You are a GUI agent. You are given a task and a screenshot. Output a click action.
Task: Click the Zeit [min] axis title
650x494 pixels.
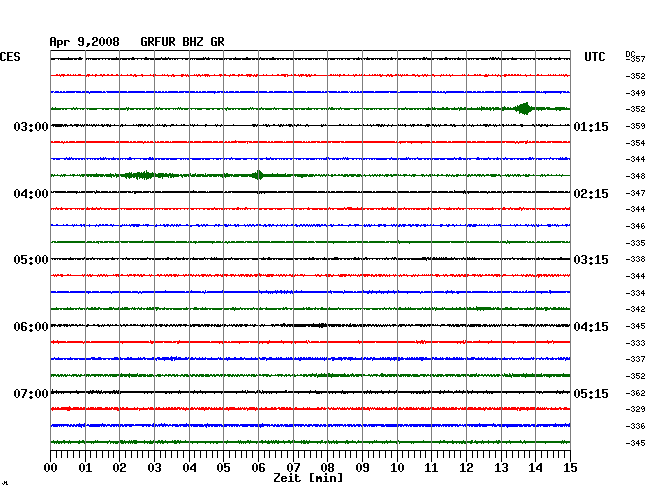(308, 478)
